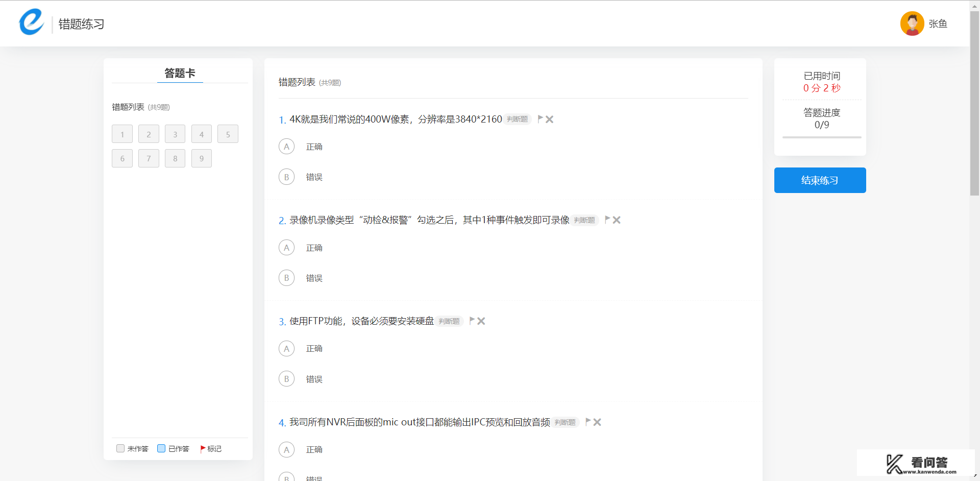Click the 判断题 tag on question 4
The height and width of the screenshot is (481, 980).
click(x=565, y=422)
